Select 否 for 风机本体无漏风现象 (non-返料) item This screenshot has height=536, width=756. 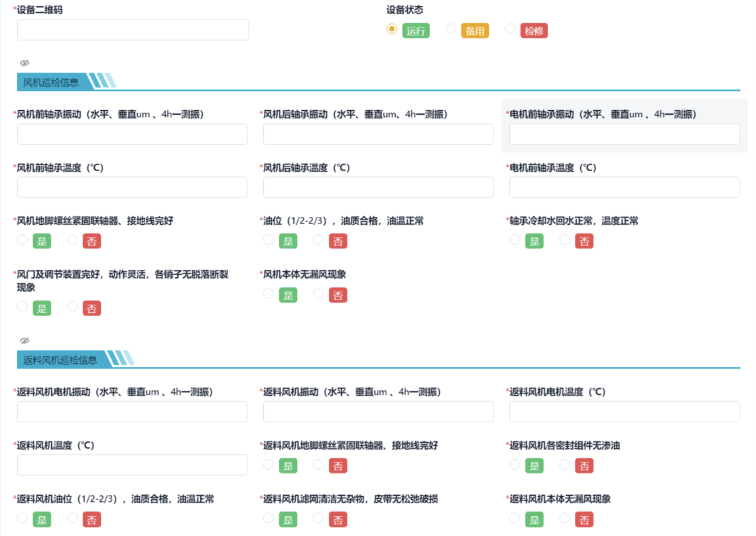[318, 293]
